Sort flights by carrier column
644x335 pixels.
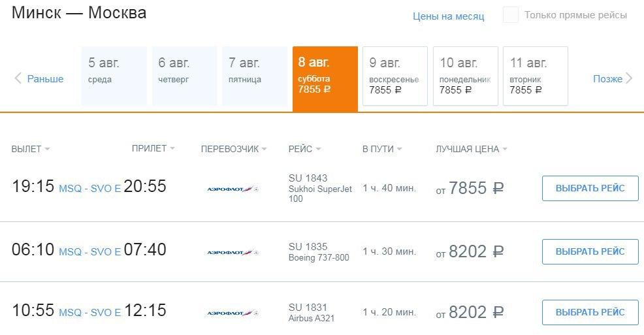(233, 149)
